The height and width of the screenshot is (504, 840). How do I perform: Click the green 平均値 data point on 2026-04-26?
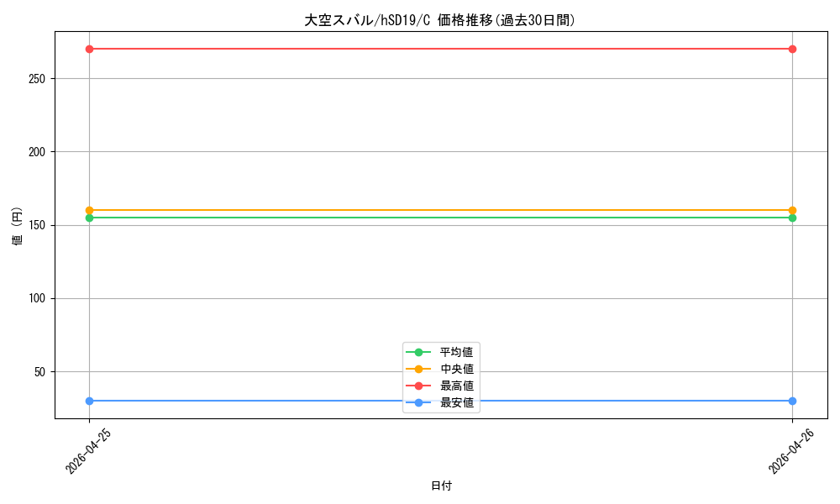coord(792,218)
